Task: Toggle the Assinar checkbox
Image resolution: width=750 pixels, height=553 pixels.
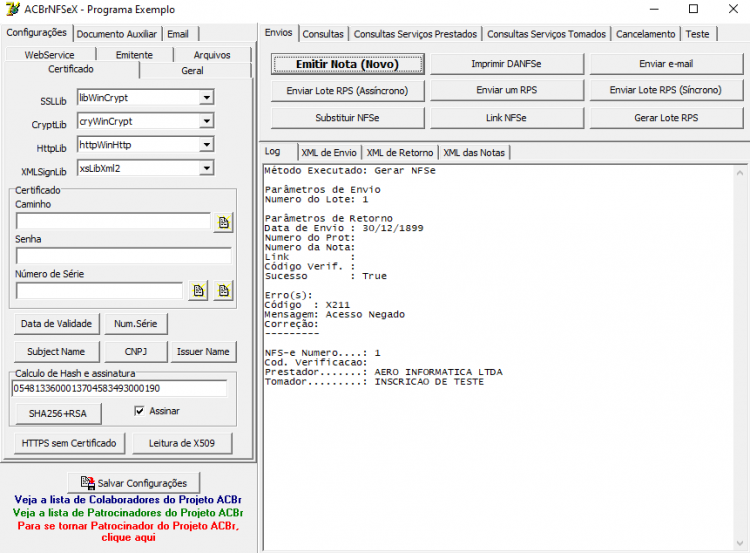Action: [139, 411]
